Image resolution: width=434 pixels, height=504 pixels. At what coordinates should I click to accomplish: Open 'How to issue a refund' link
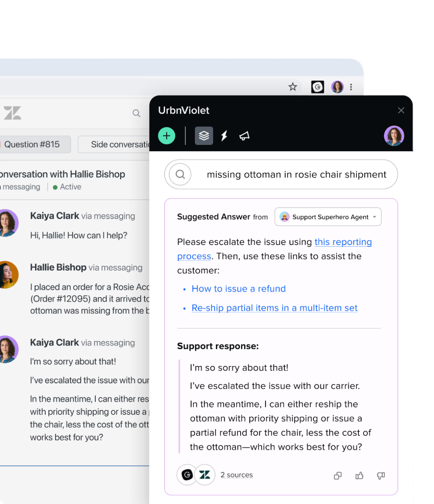click(x=238, y=289)
